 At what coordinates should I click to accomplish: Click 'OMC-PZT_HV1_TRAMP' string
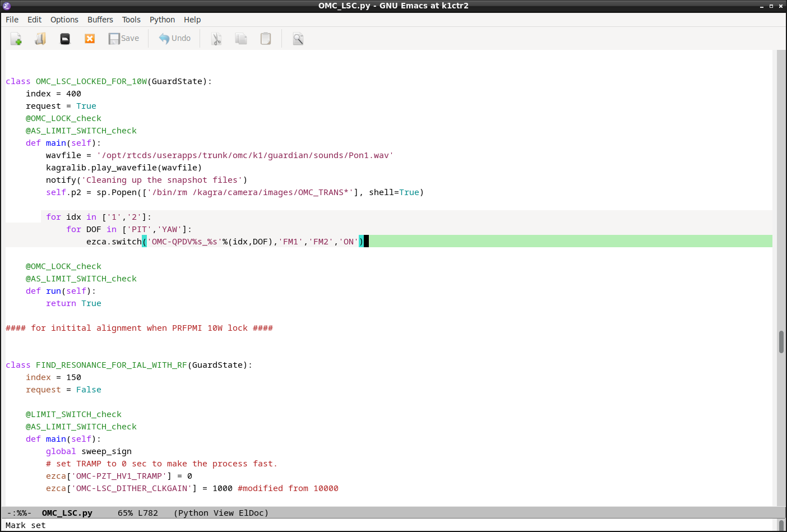tap(119, 476)
